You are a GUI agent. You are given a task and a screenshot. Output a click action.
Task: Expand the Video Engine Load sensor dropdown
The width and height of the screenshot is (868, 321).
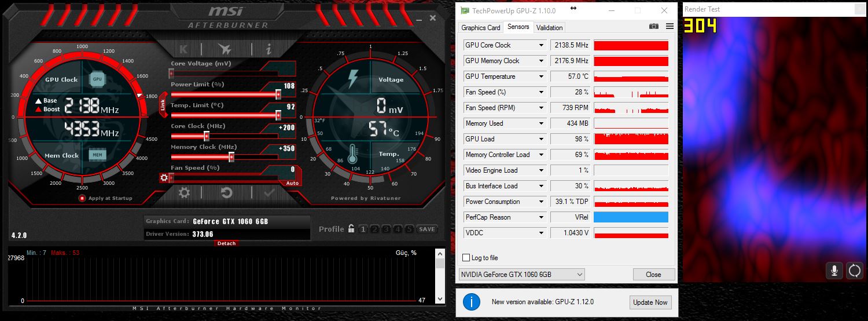(x=542, y=170)
